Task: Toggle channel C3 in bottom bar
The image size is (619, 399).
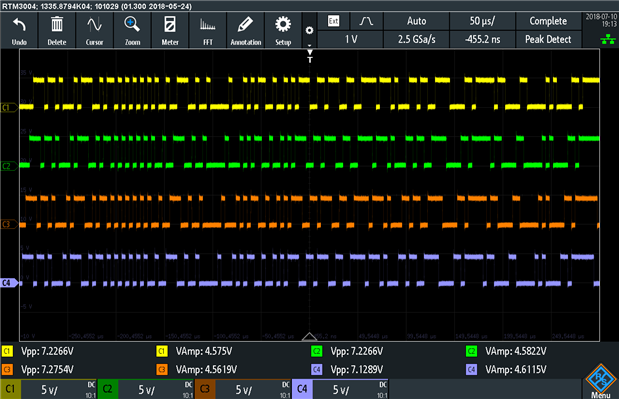Action: (x=205, y=389)
